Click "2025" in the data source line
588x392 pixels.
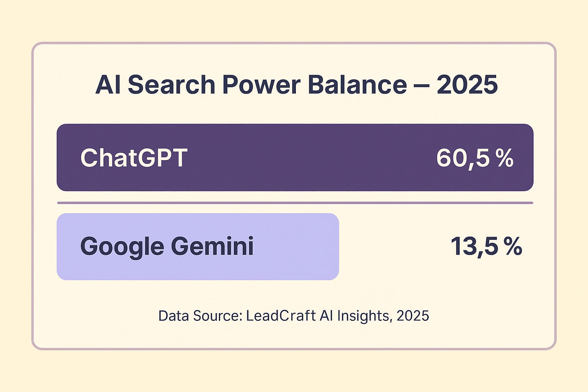(x=413, y=316)
